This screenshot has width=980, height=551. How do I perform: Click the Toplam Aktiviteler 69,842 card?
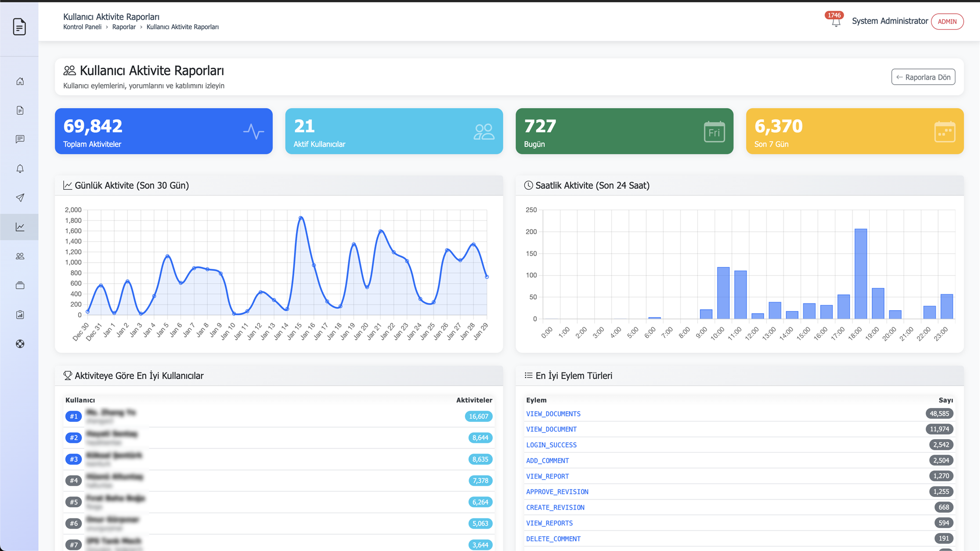[163, 131]
